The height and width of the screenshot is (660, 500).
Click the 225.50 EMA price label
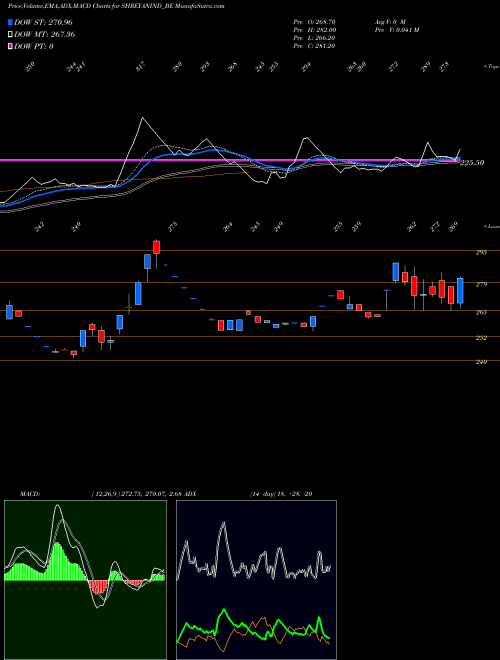(x=472, y=162)
